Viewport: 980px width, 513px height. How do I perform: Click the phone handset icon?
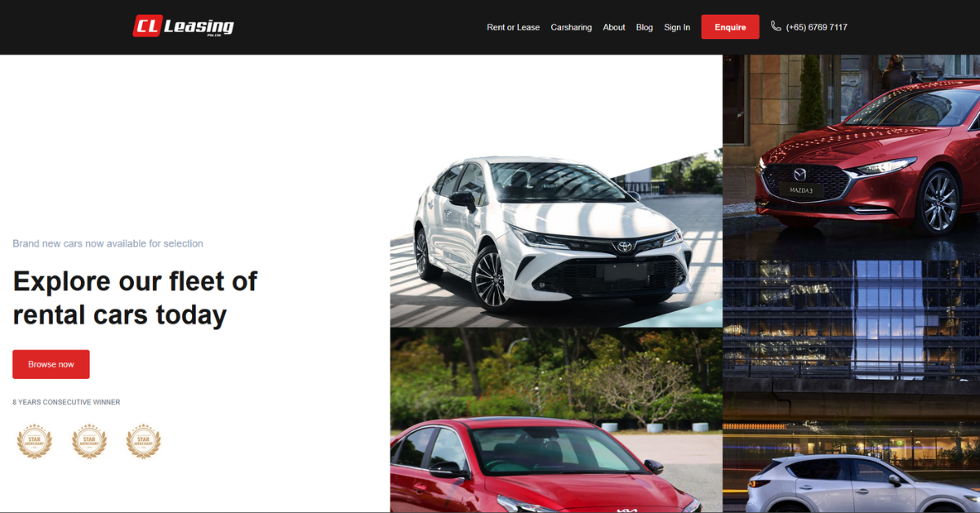(776, 26)
